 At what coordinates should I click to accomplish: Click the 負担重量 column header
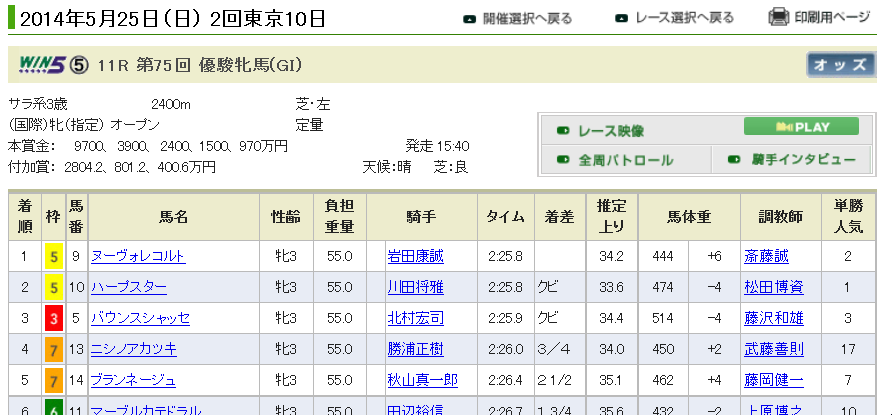pyautogui.click(x=340, y=217)
